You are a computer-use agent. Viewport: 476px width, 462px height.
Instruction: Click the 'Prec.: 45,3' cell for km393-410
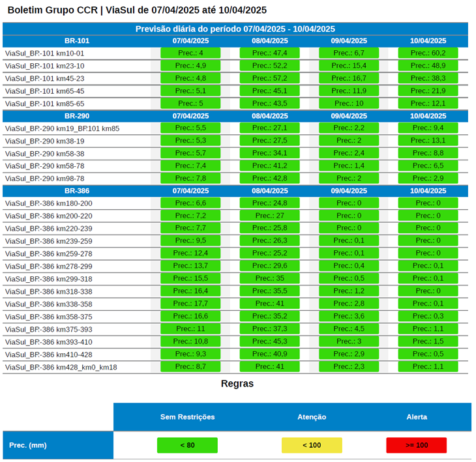click(x=269, y=341)
